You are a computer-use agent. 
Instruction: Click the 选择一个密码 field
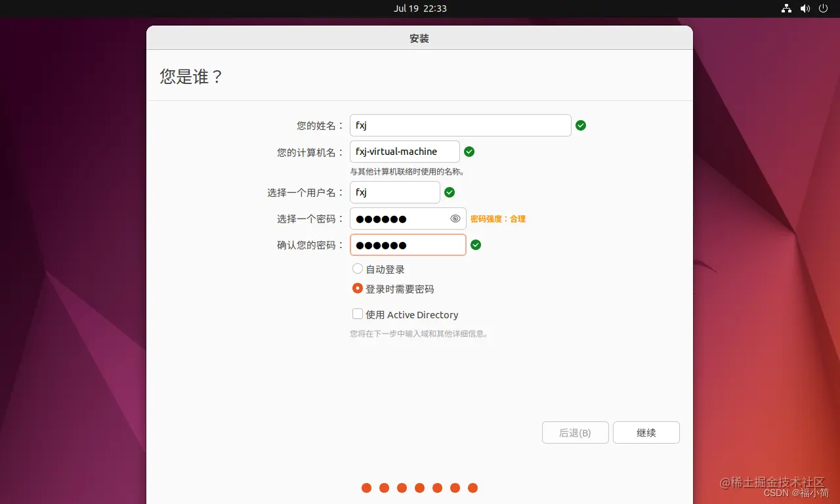coord(408,219)
